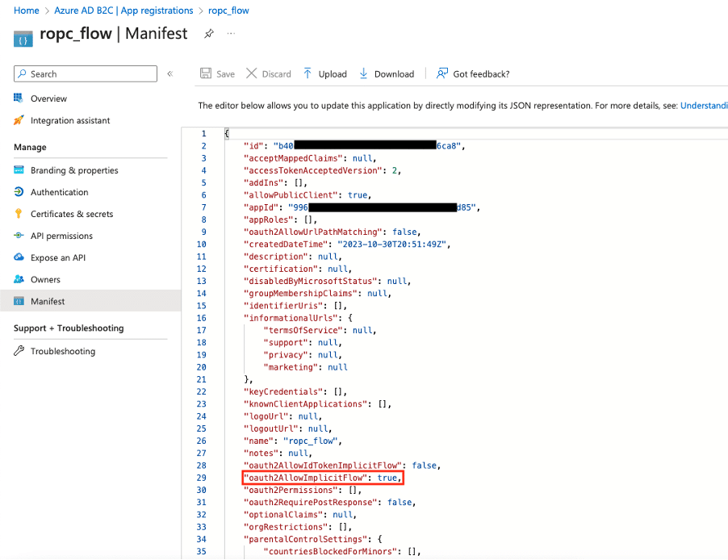Click the "optionalClaims" line
Screen dimensions: 728x560
(300, 515)
